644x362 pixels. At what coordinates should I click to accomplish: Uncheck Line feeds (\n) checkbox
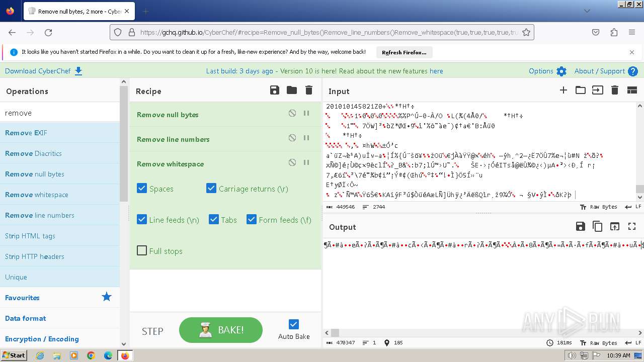tap(142, 220)
